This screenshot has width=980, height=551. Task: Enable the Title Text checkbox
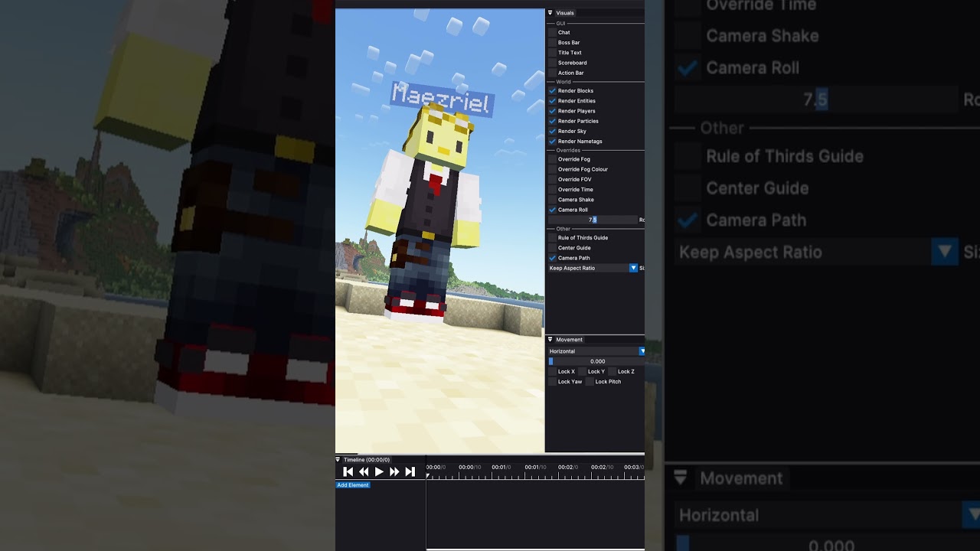(552, 53)
